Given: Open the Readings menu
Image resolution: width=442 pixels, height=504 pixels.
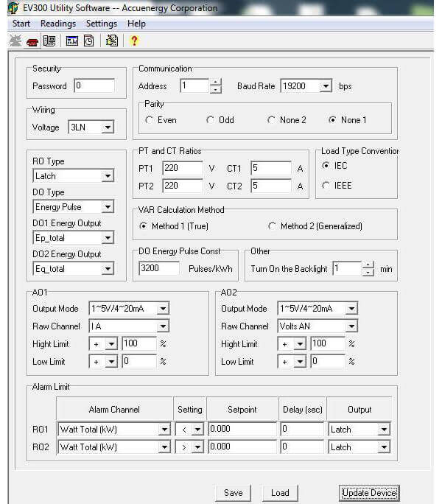Looking at the screenshot, I should coord(58,24).
